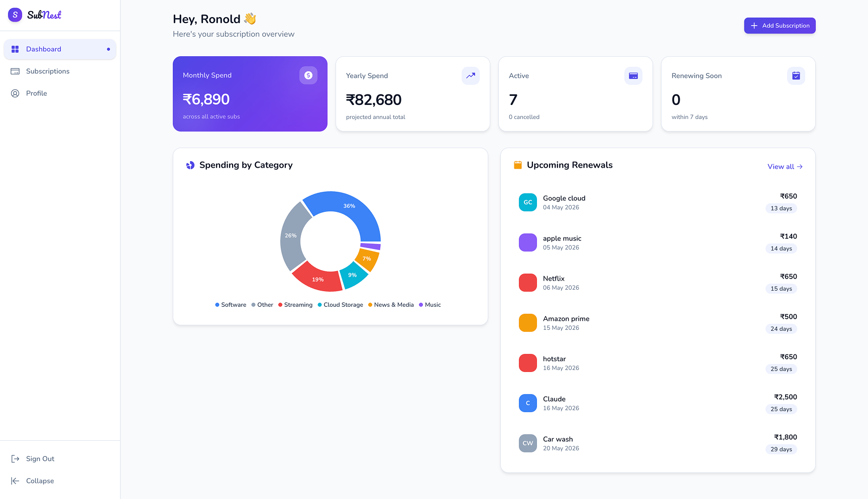Viewport: 868px width, 499px height.
Task: Click the Profile user icon in sidebar
Action: pyautogui.click(x=15, y=93)
